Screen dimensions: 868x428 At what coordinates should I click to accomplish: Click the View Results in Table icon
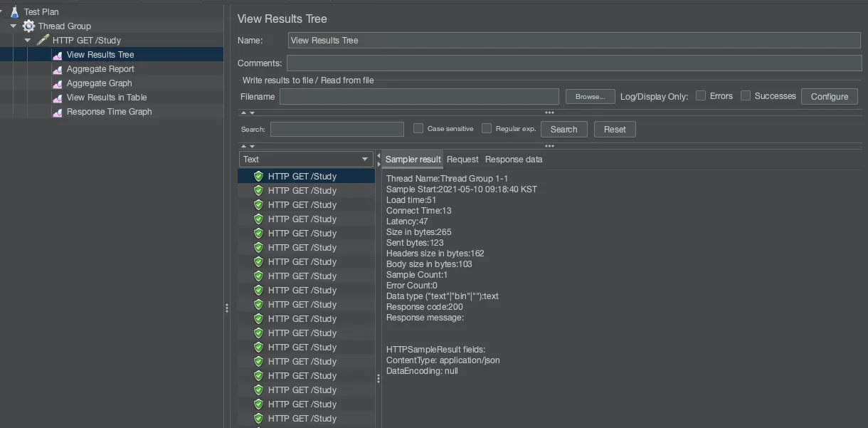[x=57, y=98]
